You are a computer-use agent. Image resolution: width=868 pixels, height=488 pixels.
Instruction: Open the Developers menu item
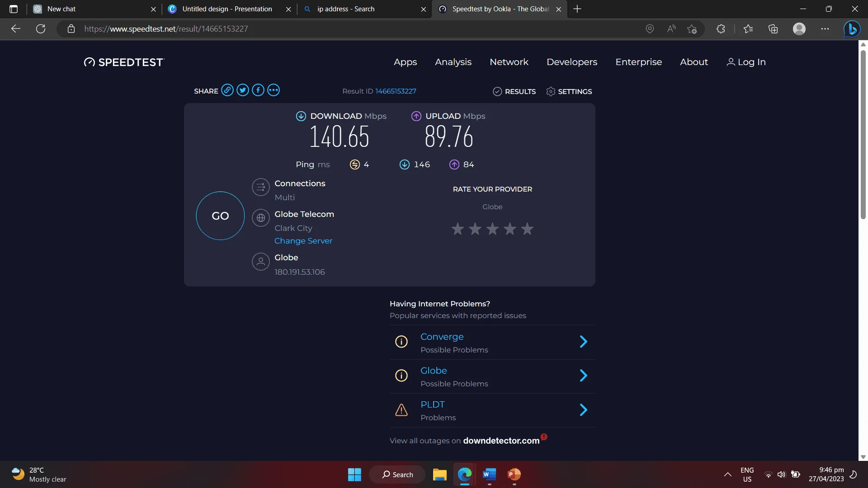point(571,62)
